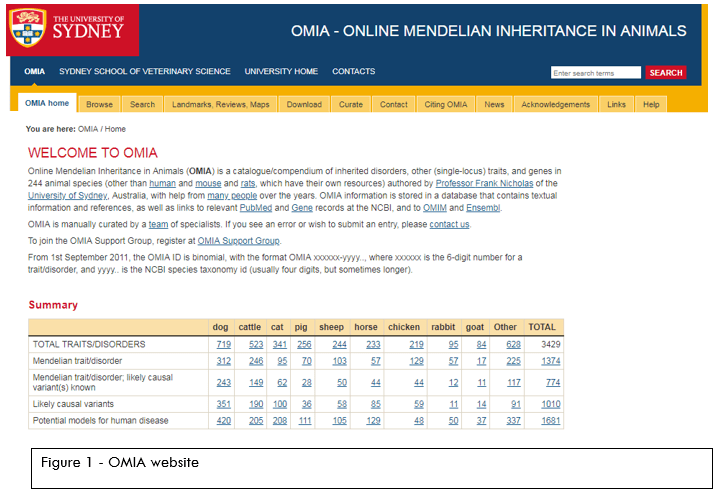The image size is (717, 493).
Task: Open the Curate tab
Action: [351, 104]
